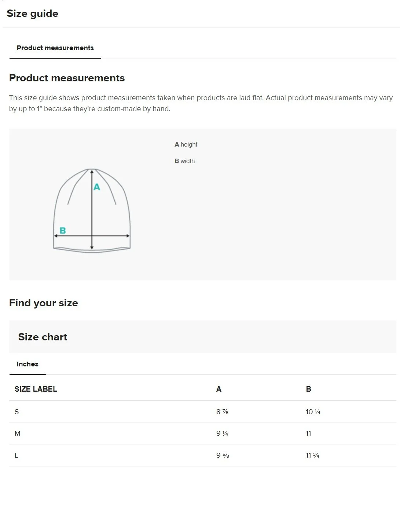
Task: Click the teal A label on beanie diagram
Action: 97,187
